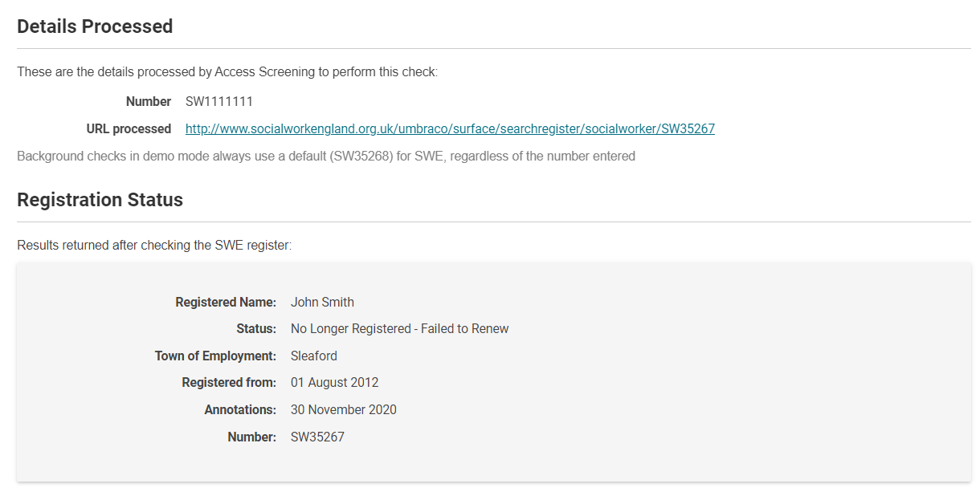Click the "Registered from:" label
Viewport: 980px width, 492px height.
coord(229,383)
